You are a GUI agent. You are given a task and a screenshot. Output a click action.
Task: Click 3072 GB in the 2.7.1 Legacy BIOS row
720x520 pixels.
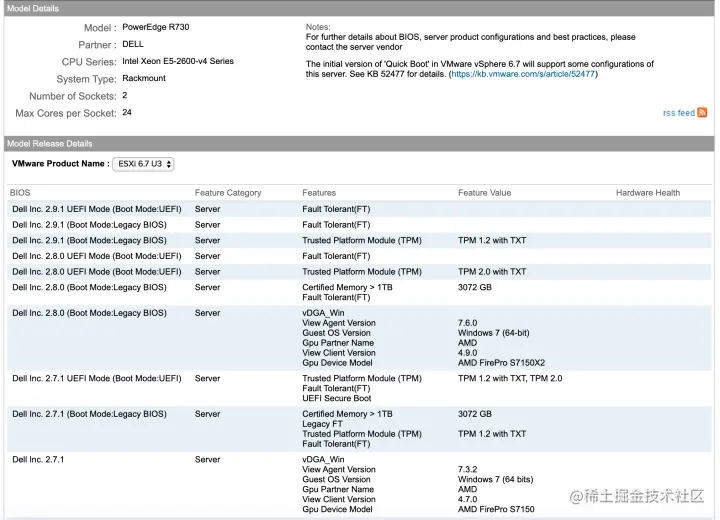pyautogui.click(x=474, y=414)
